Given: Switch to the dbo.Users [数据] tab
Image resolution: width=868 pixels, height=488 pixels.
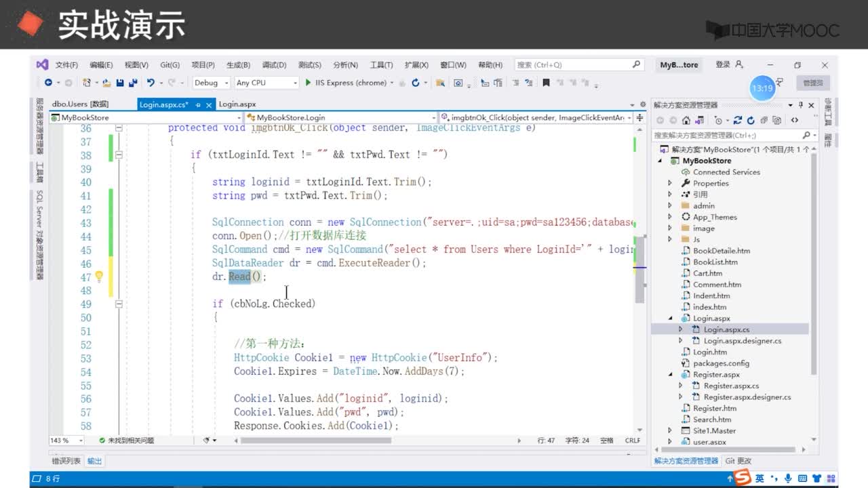Looking at the screenshot, I should point(80,104).
